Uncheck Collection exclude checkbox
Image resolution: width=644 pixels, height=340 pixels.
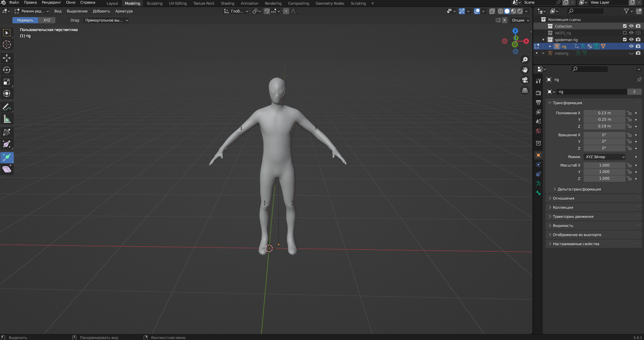[625, 26]
